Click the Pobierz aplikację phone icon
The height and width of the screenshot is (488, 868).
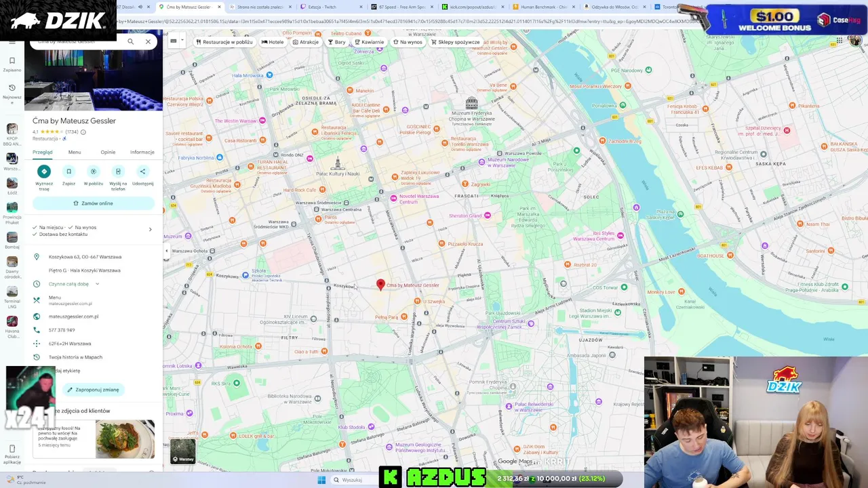point(12,449)
